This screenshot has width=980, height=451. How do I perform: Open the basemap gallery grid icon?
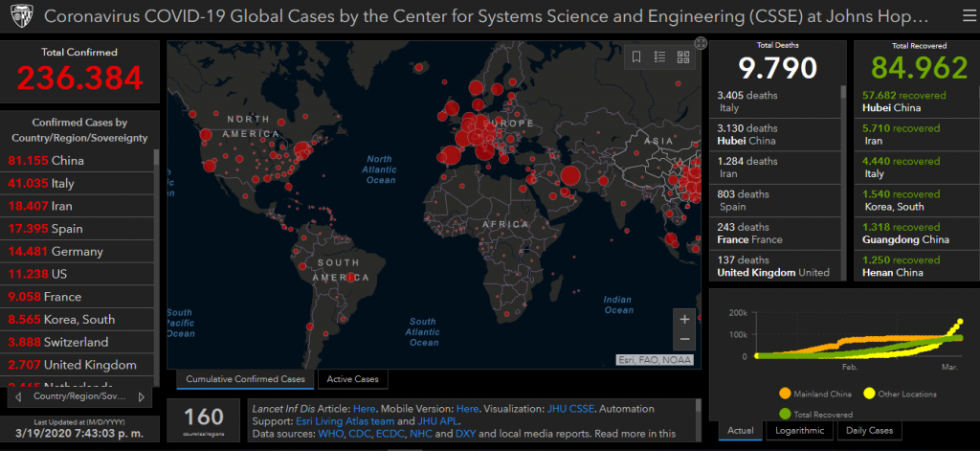(x=683, y=57)
